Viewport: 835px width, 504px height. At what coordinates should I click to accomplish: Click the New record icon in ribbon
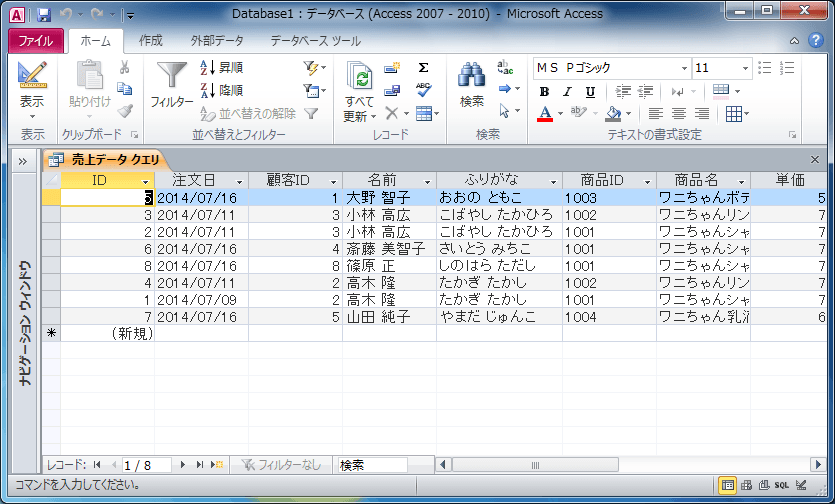[x=392, y=68]
